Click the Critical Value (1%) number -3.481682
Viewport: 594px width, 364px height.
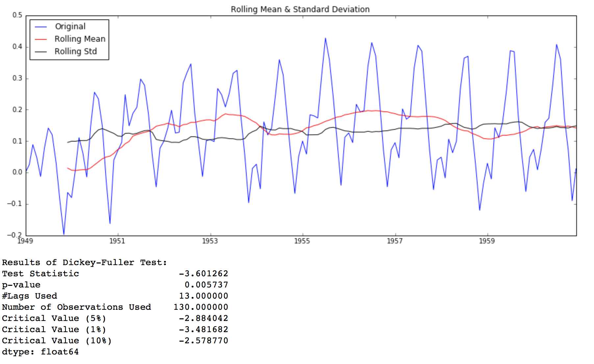pyautogui.click(x=203, y=330)
